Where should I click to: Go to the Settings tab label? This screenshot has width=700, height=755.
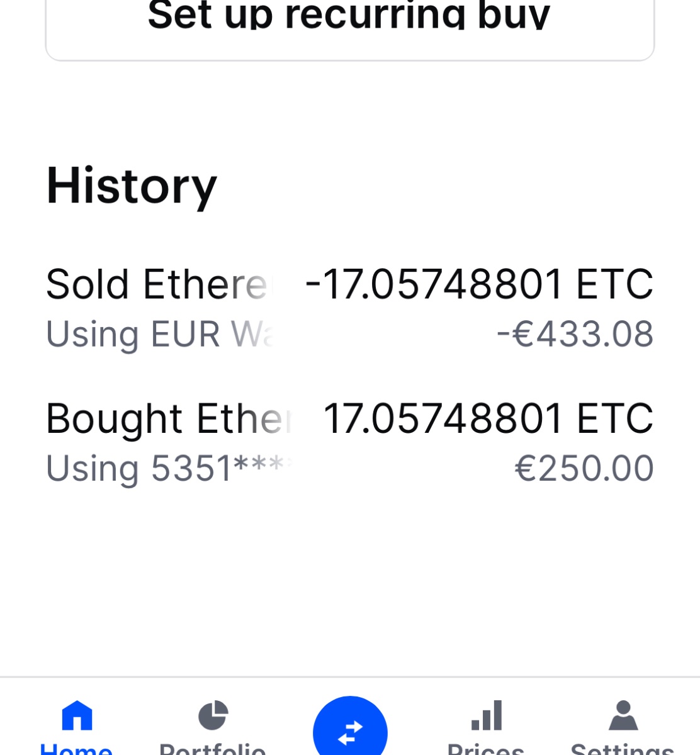[622, 749]
